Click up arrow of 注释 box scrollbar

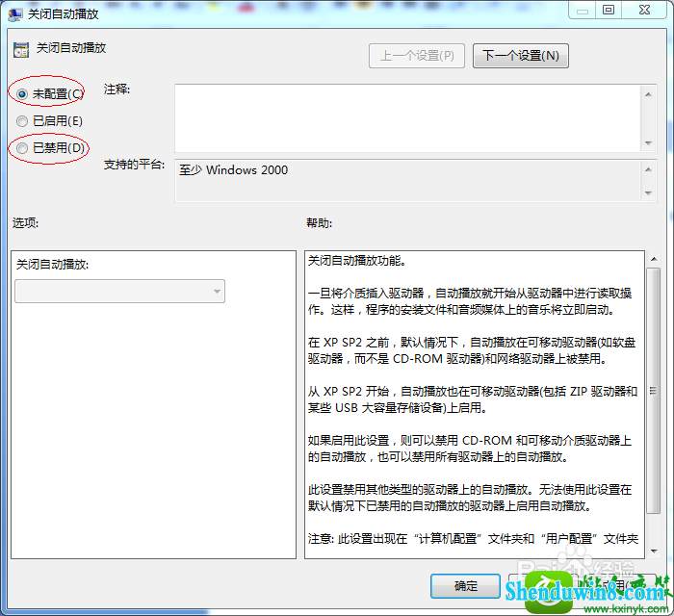point(649,94)
